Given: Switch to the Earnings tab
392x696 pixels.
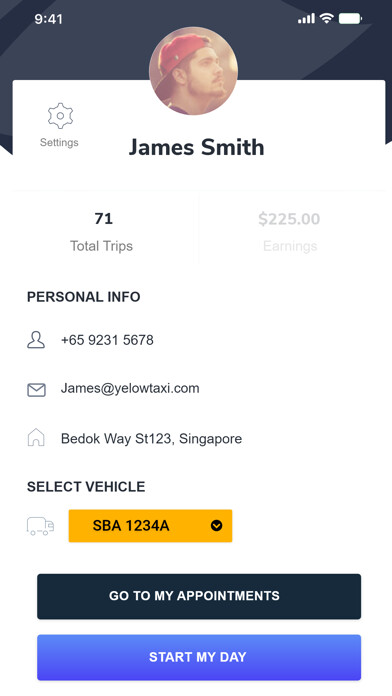Looking at the screenshot, I should (289, 231).
